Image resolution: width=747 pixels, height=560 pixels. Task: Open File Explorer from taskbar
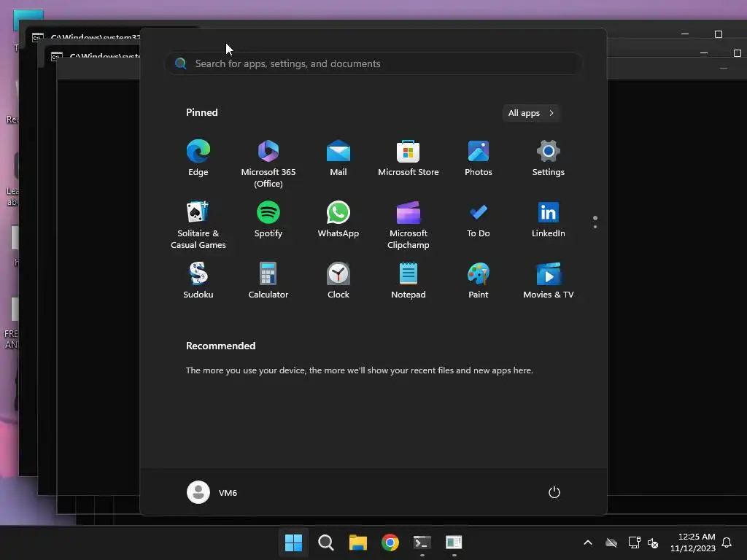357,542
